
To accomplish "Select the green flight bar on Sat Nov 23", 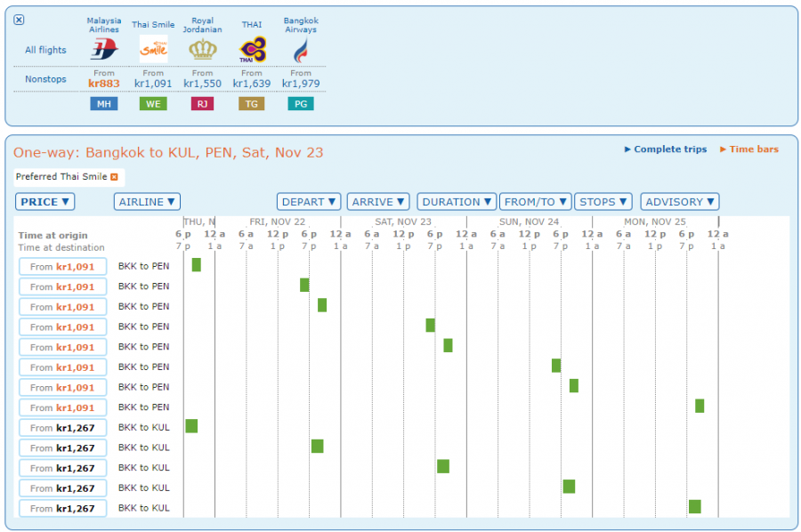I will click(x=431, y=326).
